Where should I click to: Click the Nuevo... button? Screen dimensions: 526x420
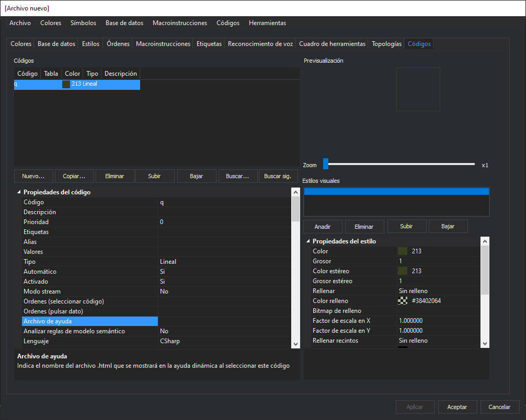click(33, 176)
